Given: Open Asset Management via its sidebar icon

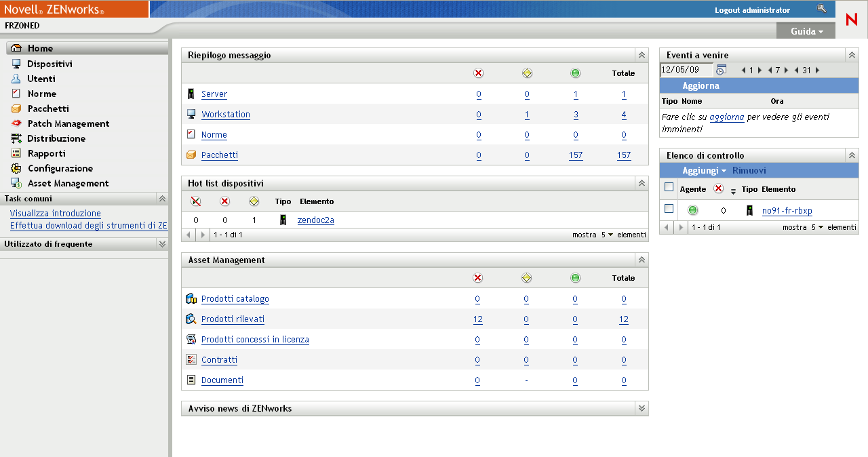Looking at the screenshot, I should point(15,183).
